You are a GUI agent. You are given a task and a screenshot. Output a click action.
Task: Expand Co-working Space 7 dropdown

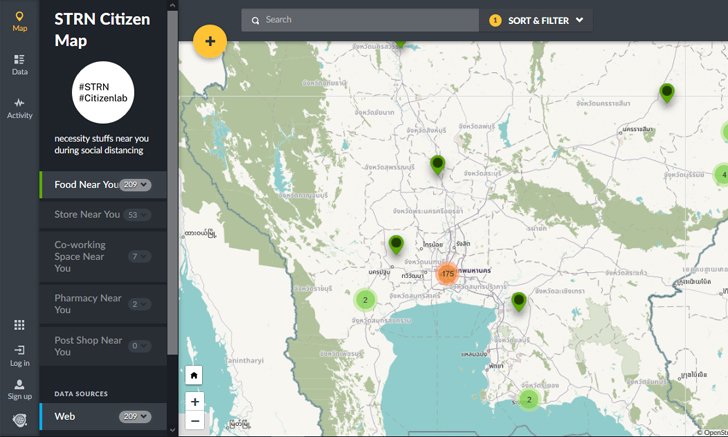[139, 256]
